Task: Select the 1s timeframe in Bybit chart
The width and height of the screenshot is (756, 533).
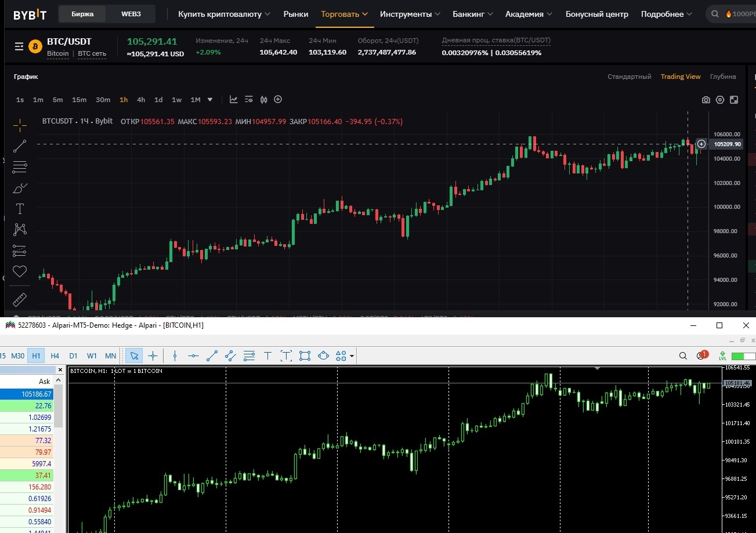Action: coord(20,100)
